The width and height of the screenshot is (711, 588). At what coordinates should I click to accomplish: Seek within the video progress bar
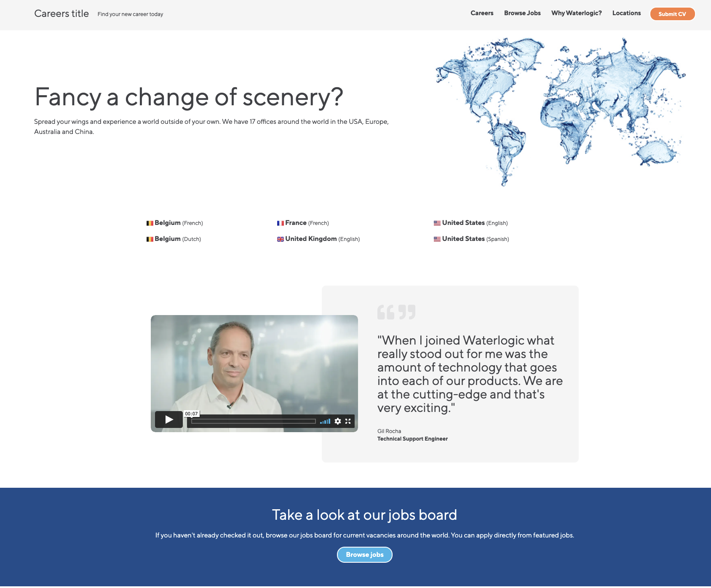[254, 421]
